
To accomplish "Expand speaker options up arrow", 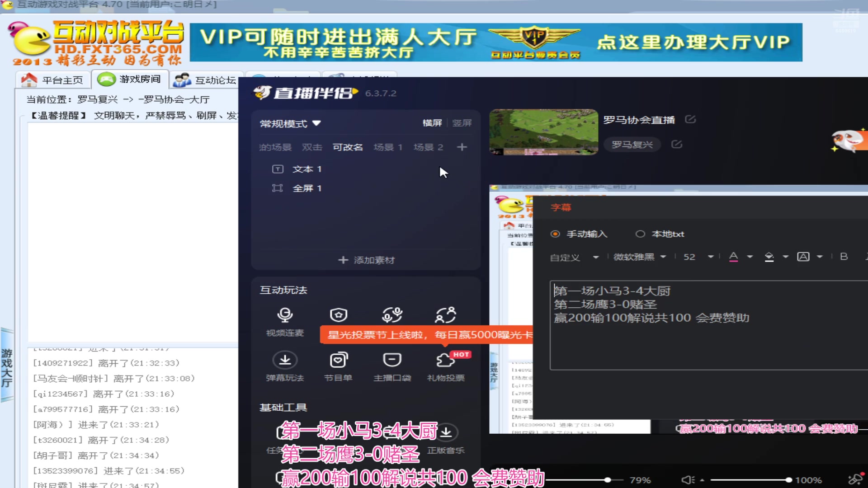I will click(x=702, y=480).
